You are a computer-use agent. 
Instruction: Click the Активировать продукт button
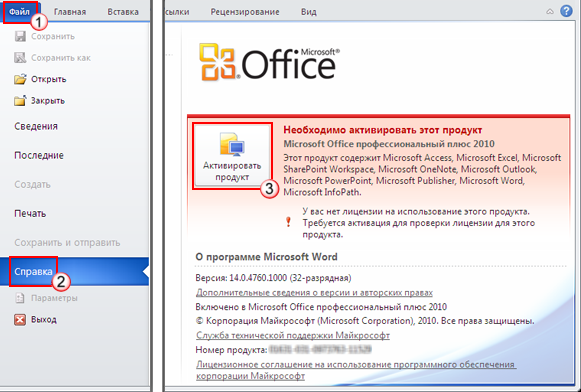click(x=232, y=156)
